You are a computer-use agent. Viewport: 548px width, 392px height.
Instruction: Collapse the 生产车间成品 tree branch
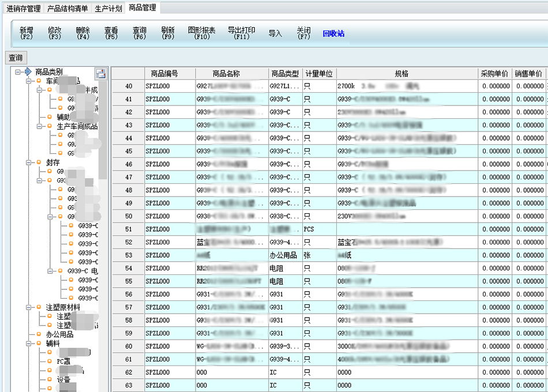point(40,126)
